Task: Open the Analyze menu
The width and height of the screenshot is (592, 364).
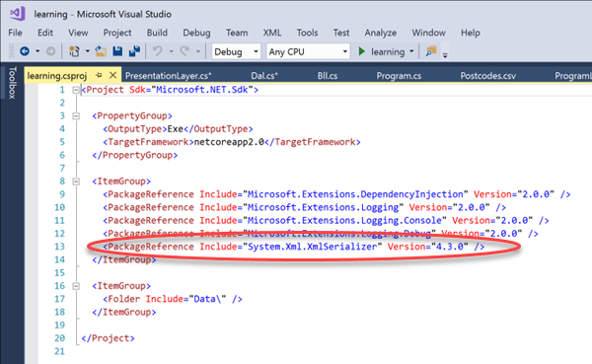Action: (x=381, y=33)
